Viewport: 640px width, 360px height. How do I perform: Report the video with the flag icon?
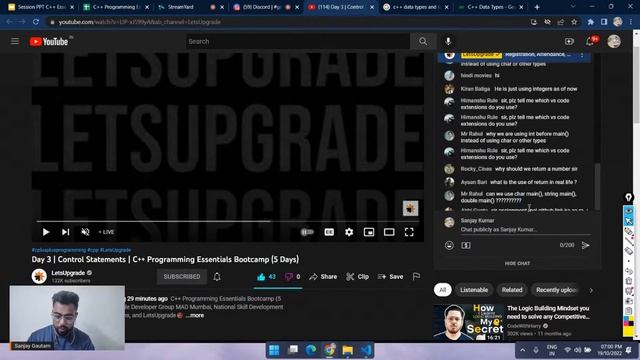(416, 277)
